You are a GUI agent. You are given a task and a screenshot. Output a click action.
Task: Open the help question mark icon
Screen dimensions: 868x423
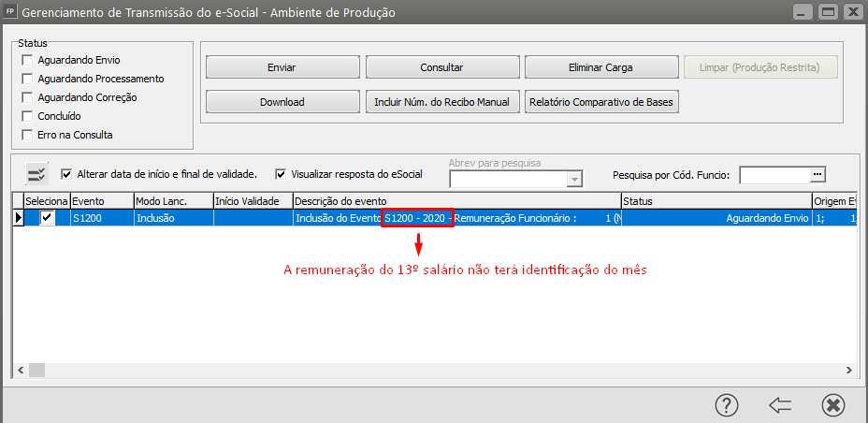[x=727, y=405]
